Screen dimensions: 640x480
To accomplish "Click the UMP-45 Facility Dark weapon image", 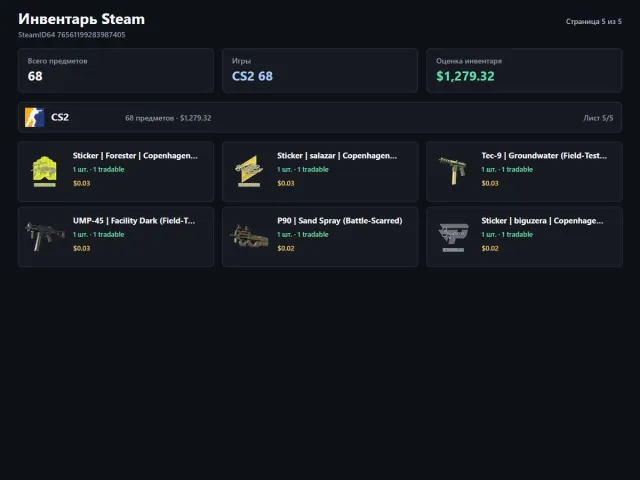I will (x=45, y=236).
